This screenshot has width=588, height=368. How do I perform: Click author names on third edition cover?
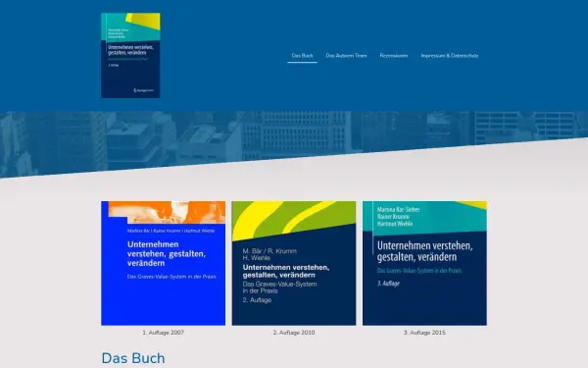tap(398, 217)
